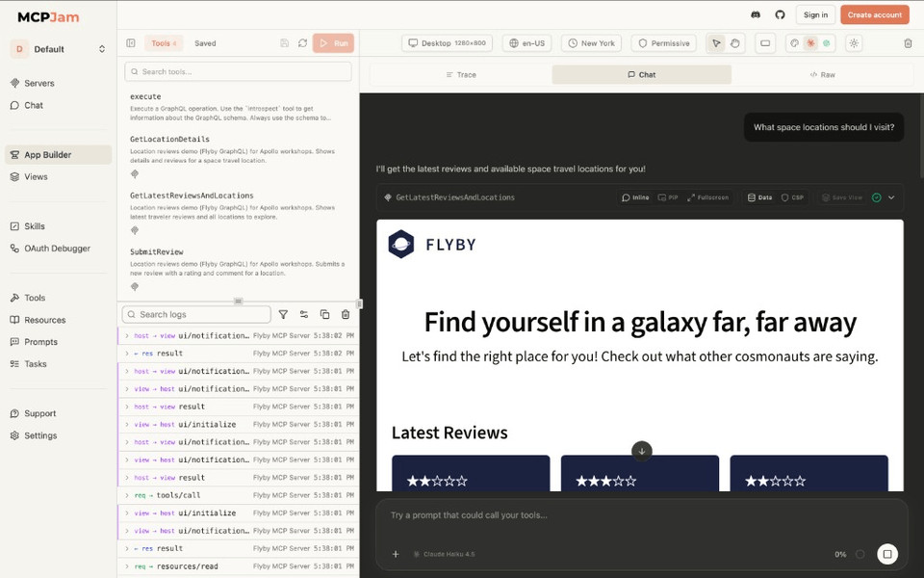Click the 0% usage indicator near the send button

tap(841, 554)
